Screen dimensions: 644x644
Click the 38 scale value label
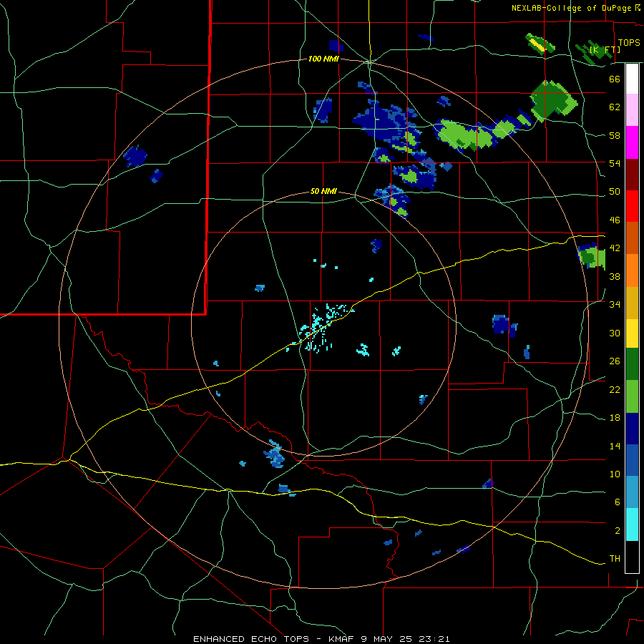[615, 276]
